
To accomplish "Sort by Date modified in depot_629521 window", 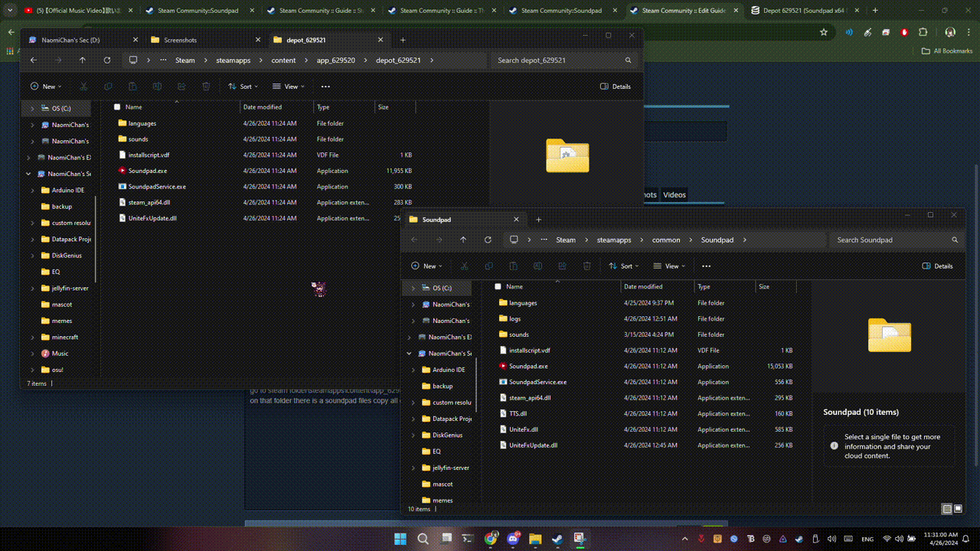I will click(263, 107).
